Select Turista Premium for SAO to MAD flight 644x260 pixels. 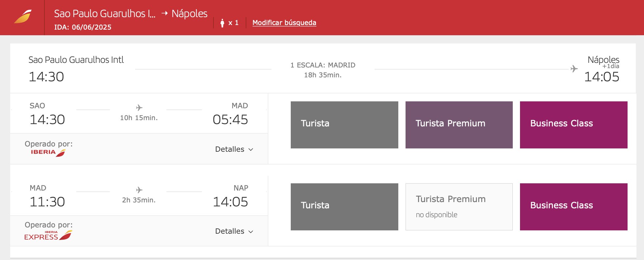459,125
